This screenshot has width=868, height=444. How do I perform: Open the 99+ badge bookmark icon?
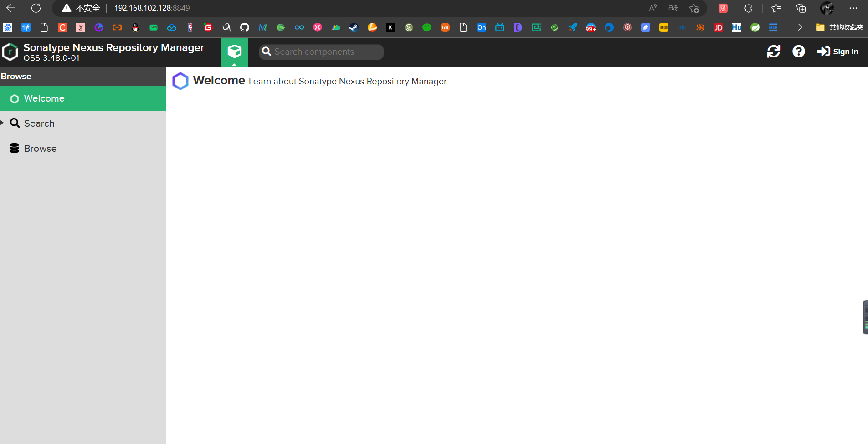point(591,27)
